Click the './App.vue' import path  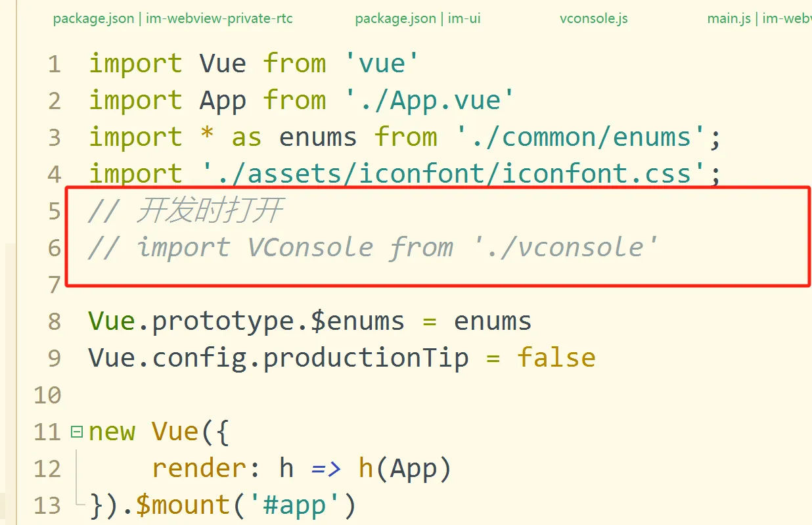pyautogui.click(x=430, y=101)
